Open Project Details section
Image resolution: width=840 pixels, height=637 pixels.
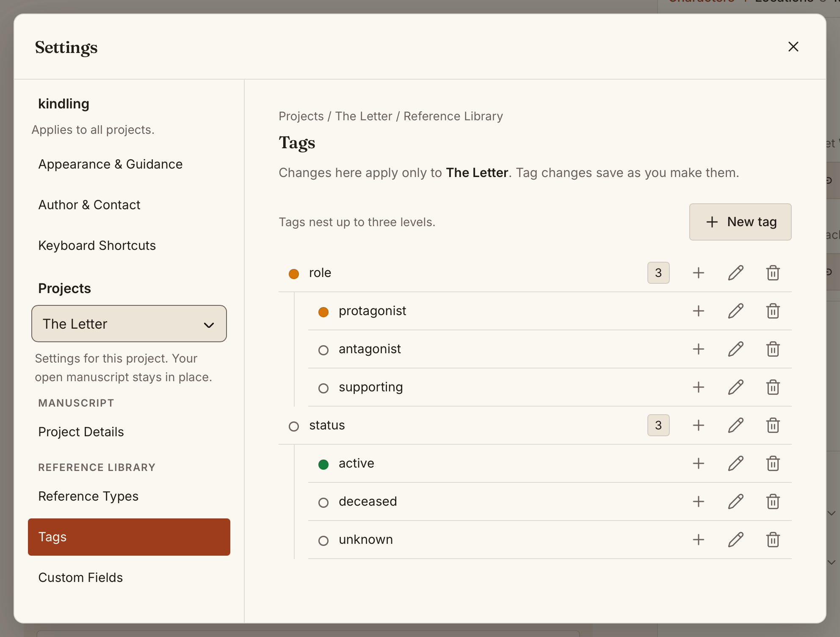point(129,432)
